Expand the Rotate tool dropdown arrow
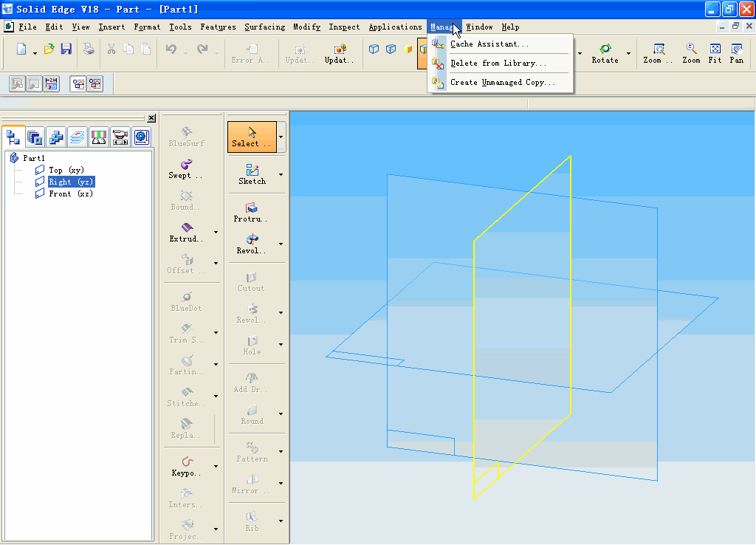Screen dimensions: 756x545 coord(628,53)
